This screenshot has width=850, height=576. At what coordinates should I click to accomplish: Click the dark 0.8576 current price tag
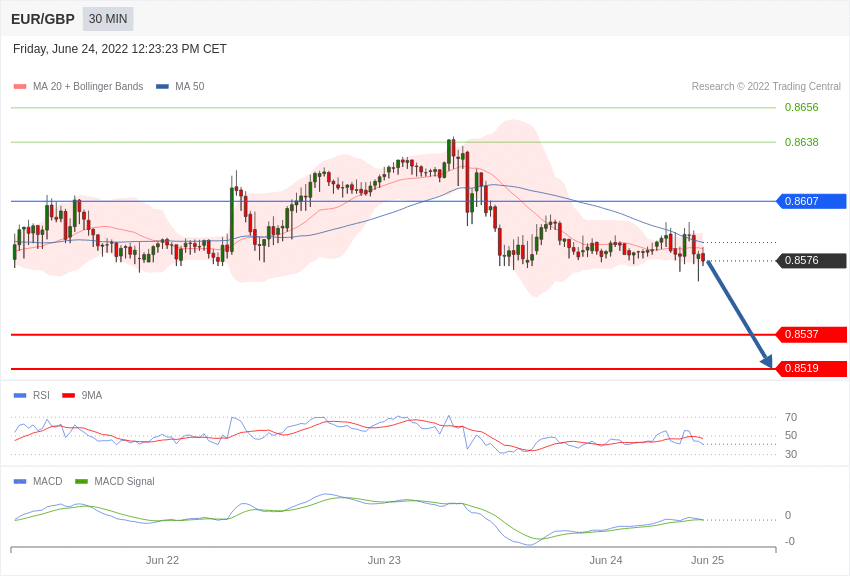click(x=812, y=260)
